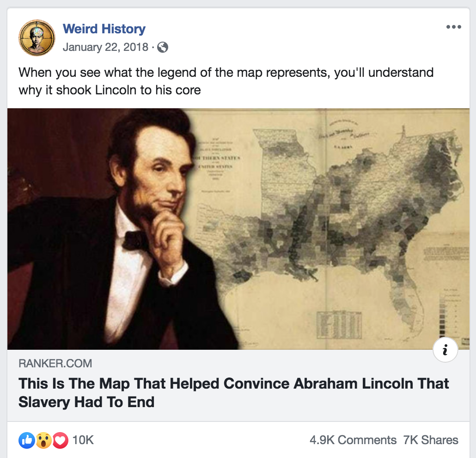476x458 pixels.
Task: Click the table at bottom of map
Action: pos(339,325)
